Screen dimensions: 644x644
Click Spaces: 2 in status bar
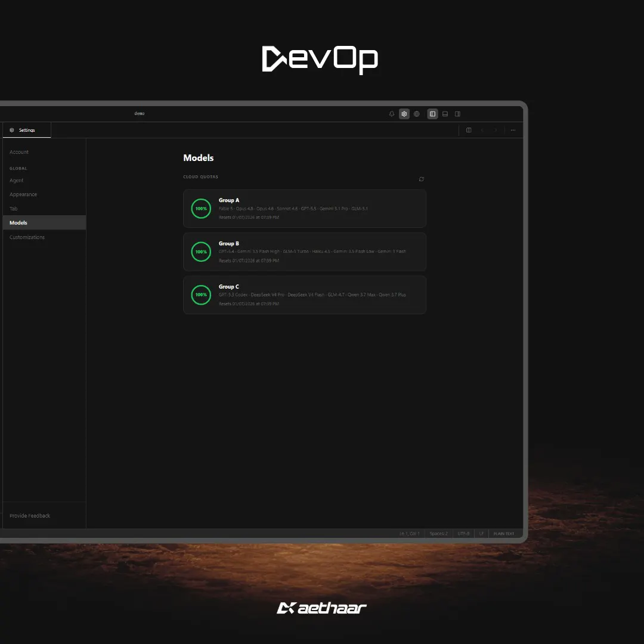(x=439, y=534)
